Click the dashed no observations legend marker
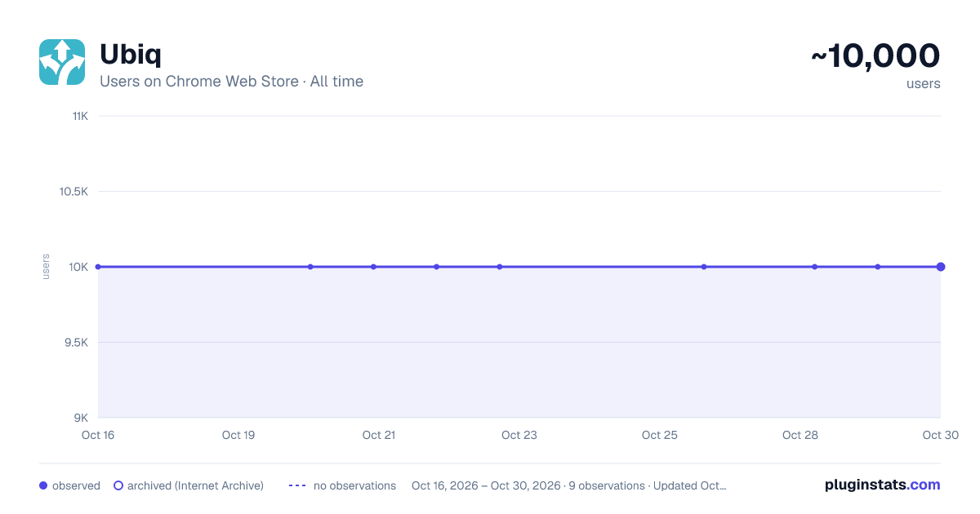The image size is (980, 514). tap(297, 485)
